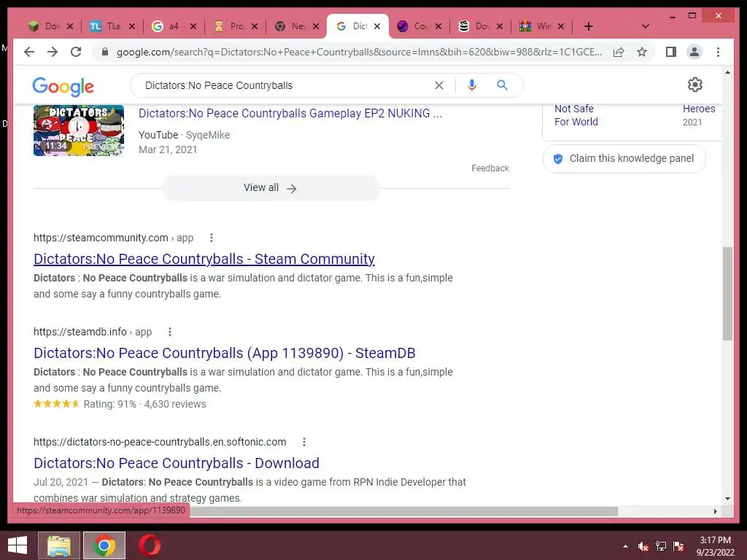Open the Action Center flag icon
The image size is (747, 560).
click(x=678, y=546)
